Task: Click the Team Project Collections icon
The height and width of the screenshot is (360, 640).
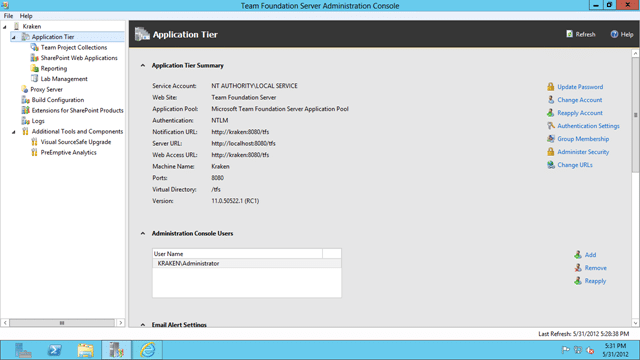Action: tap(35, 47)
